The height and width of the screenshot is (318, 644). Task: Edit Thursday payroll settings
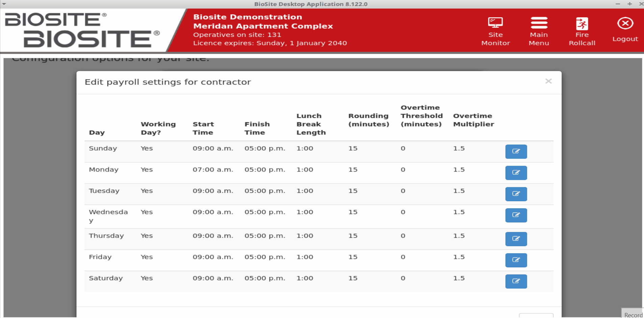[x=516, y=239]
